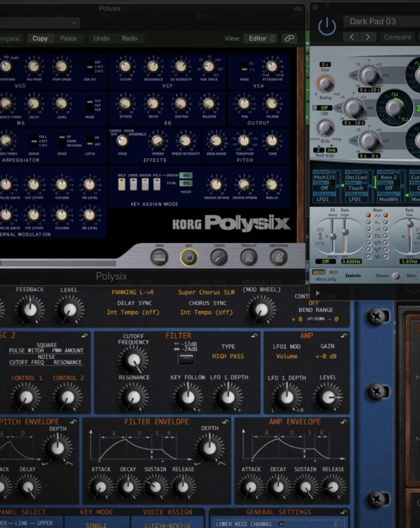Open the Polysix CONFIG wrench page
Image resolution: width=420 pixels, height=528 pixels.
219,257
